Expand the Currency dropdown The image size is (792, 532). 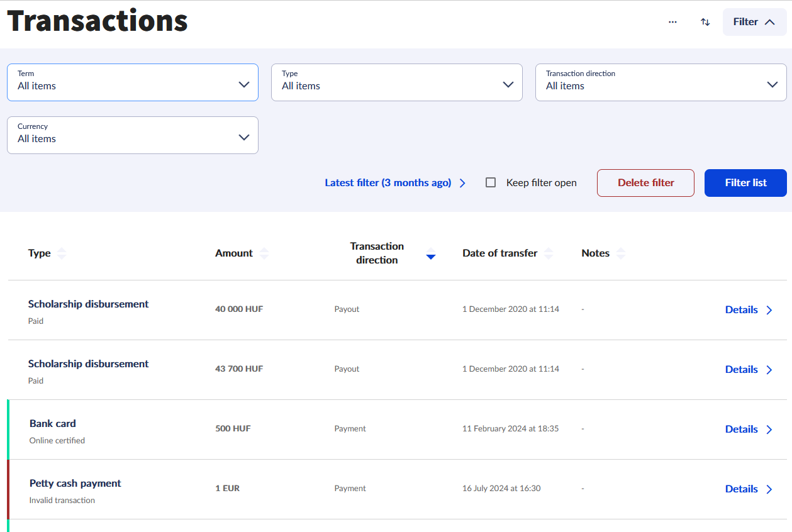132,135
